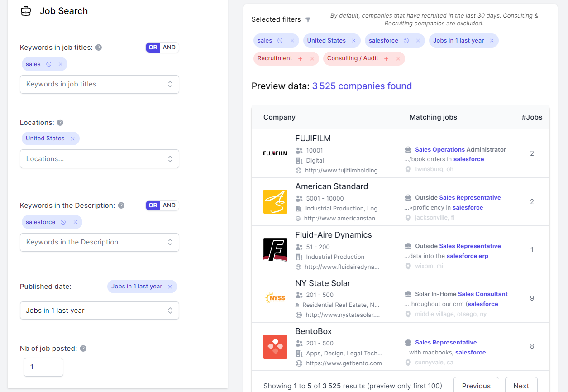This screenshot has width=568, height=392.
Task: Open help icon next to Locations
Action: click(60, 123)
